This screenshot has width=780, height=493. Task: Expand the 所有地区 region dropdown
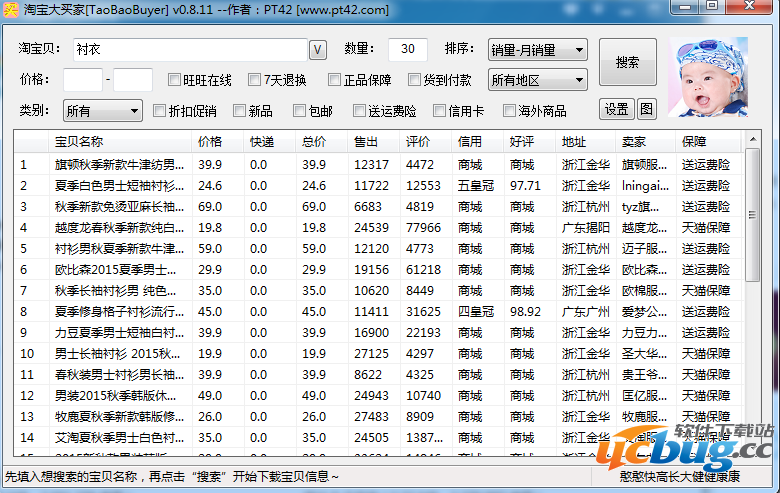click(537, 80)
